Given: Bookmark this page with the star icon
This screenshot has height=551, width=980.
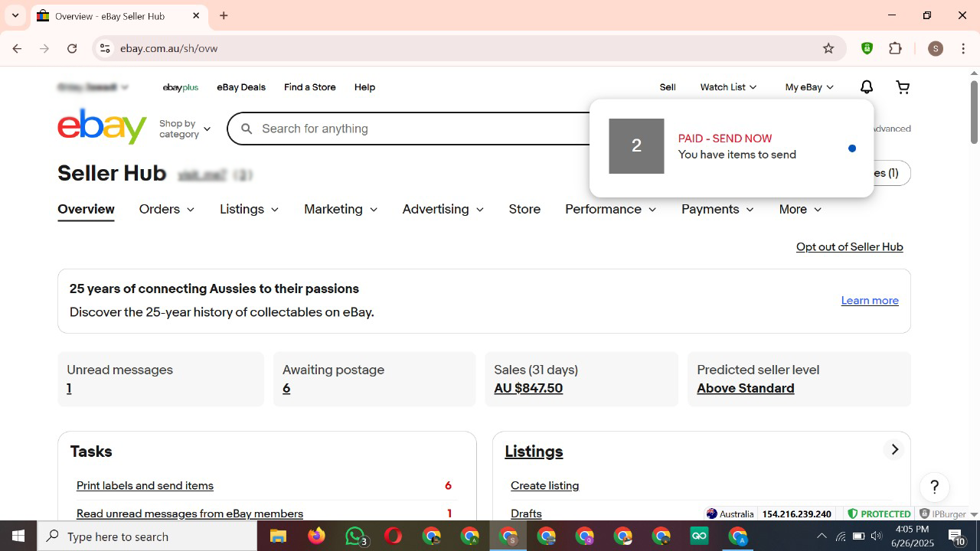Looking at the screenshot, I should tap(828, 48).
